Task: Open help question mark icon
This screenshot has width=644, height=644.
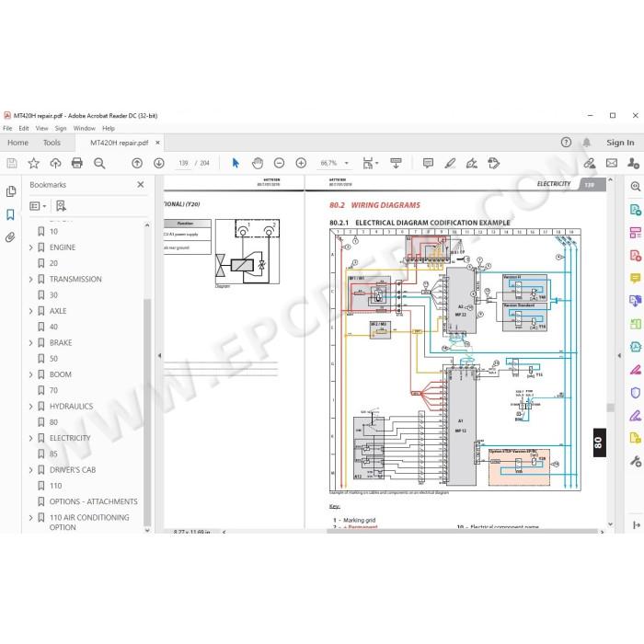Action: (566, 143)
